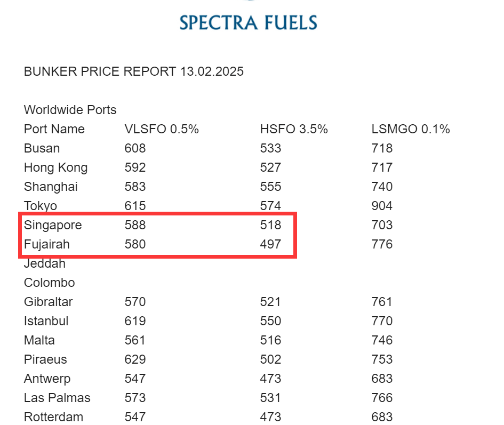504x425 pixels.
Task: Select the Singapore port name
Action: [53, 226]
